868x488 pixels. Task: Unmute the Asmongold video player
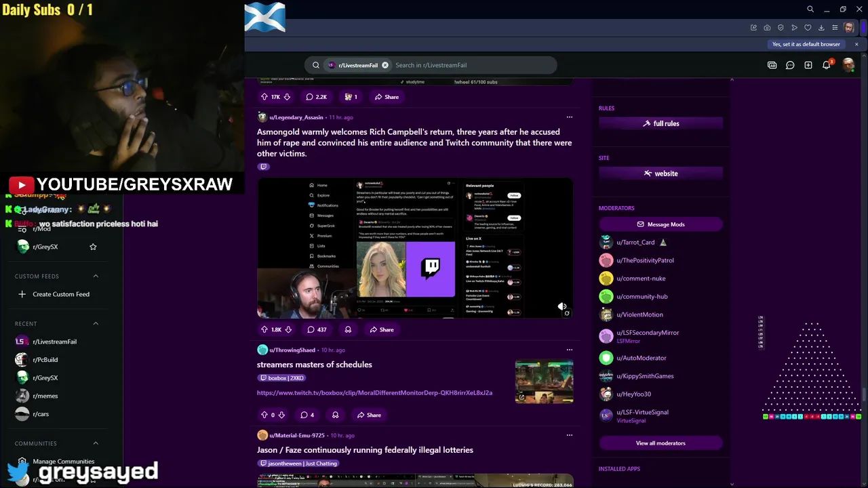(561, 306)
